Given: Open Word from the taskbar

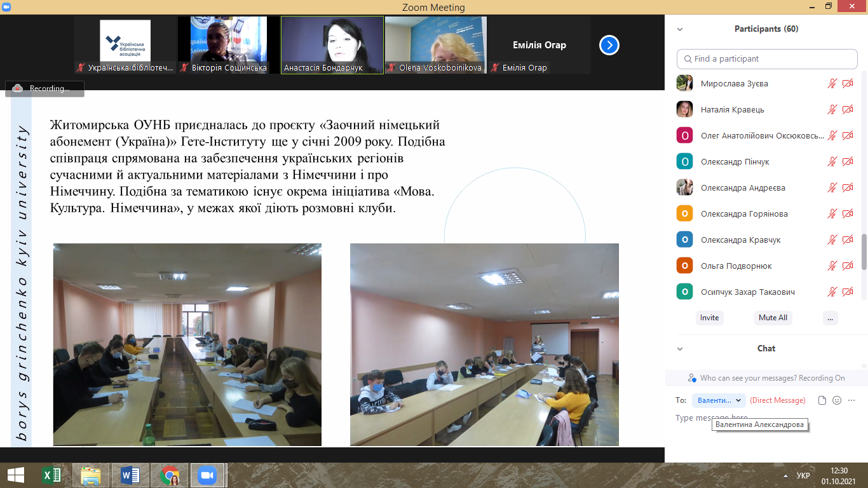Looking at the screenshot, I should click(x=130, y=475).
